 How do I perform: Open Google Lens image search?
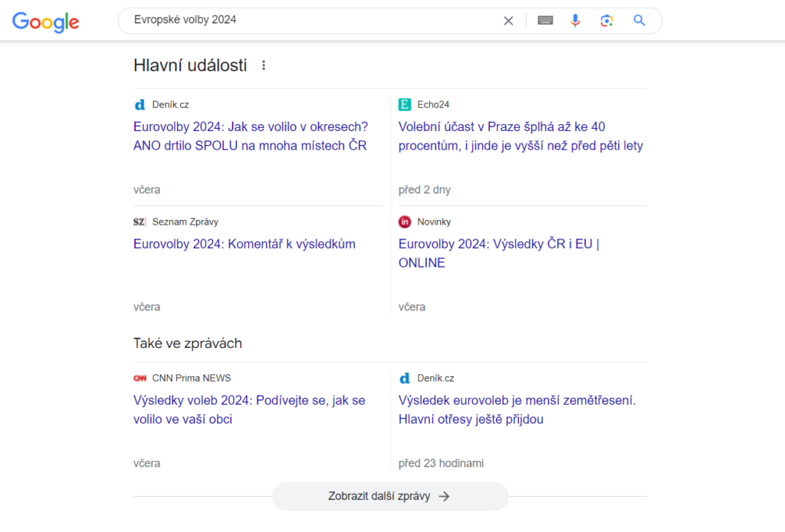tap(607, 21)
